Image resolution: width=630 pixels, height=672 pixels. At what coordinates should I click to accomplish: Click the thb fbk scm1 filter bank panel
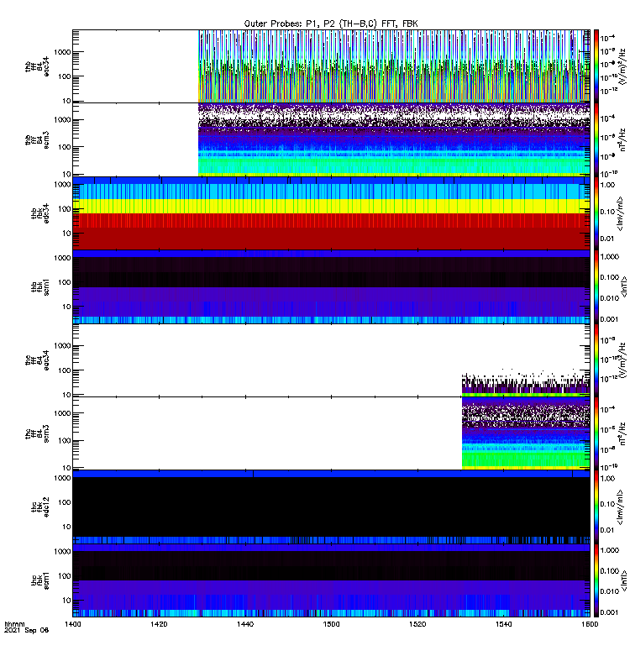point(331,286)
